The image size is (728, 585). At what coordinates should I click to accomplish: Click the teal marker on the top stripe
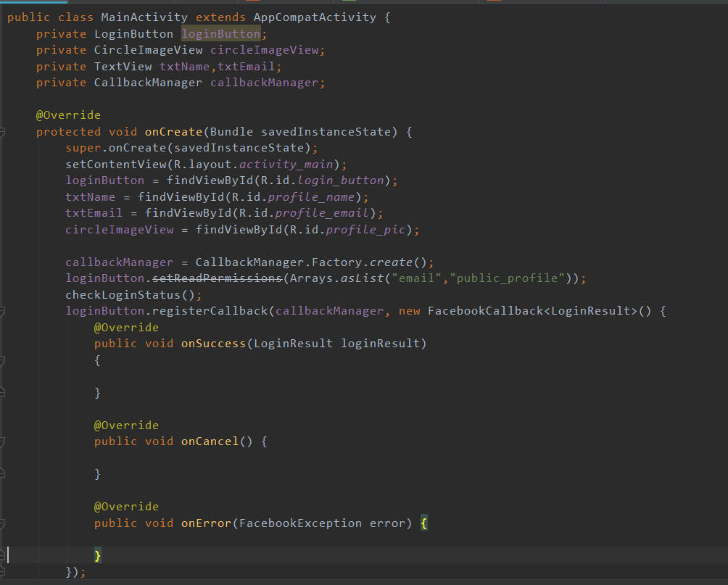(33, 3)
